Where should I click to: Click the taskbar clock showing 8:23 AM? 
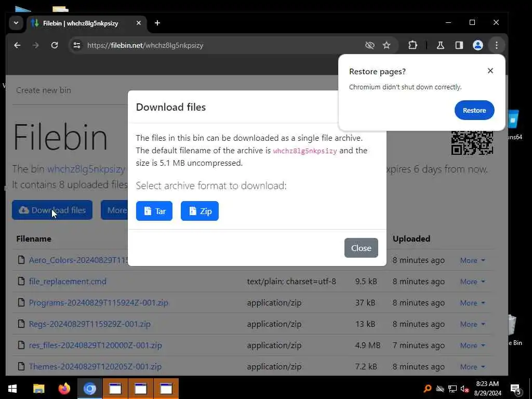coord(487,388)
